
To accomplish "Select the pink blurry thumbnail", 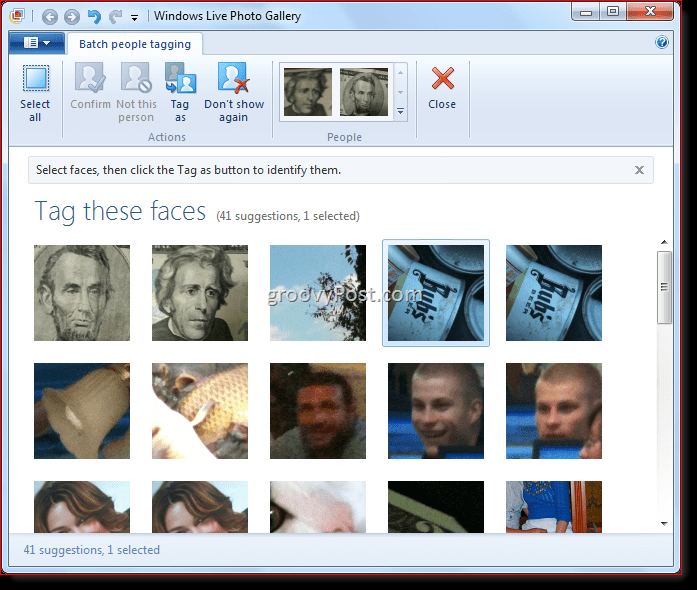I will click(318, 507).
